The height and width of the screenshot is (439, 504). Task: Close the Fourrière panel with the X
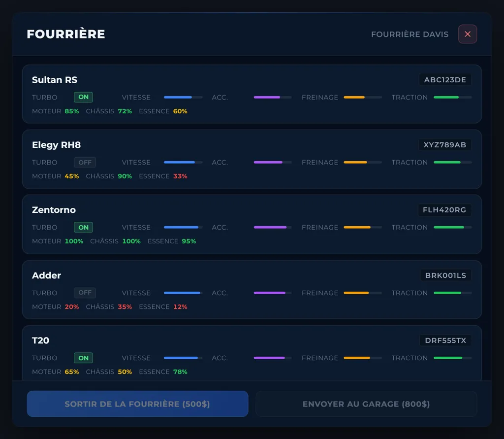(x=468, y=34)
